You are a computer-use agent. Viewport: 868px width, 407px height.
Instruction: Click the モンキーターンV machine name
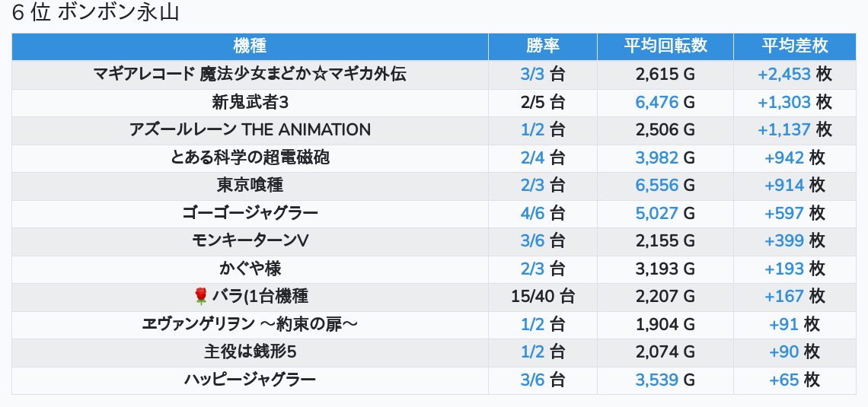point(250,241)
